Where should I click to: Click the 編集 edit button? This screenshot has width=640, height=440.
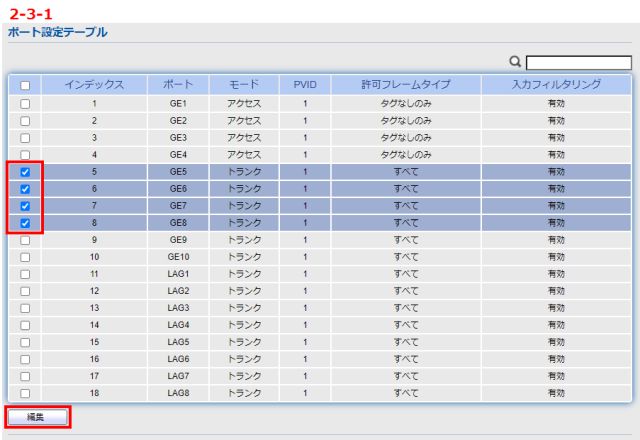point(38,417)
